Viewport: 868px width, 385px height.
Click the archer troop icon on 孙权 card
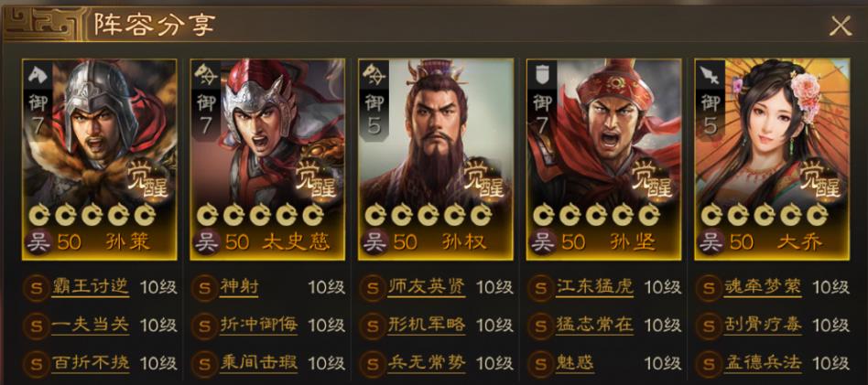tap(374, 74)
